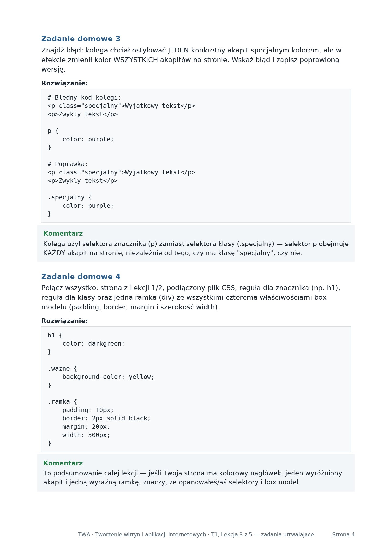Click the '.wazne {' selector line
The height and width of the screenshot is (555, 392).
62,369
